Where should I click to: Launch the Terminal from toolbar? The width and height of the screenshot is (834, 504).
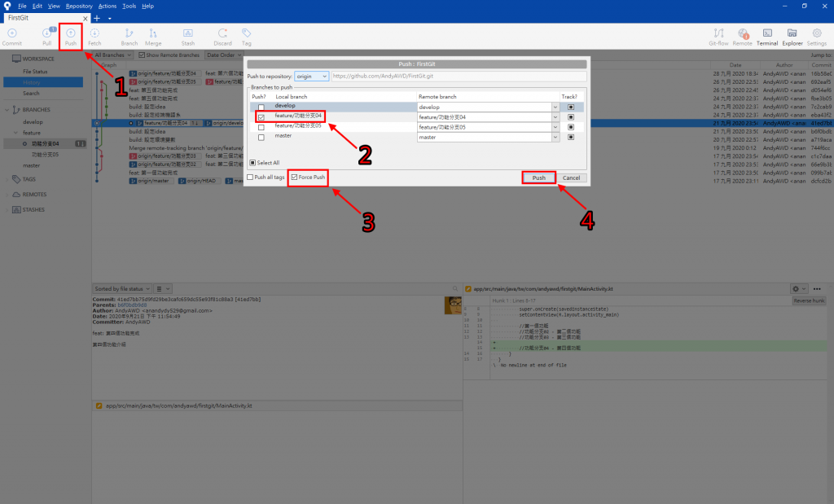tap(767, 37)
